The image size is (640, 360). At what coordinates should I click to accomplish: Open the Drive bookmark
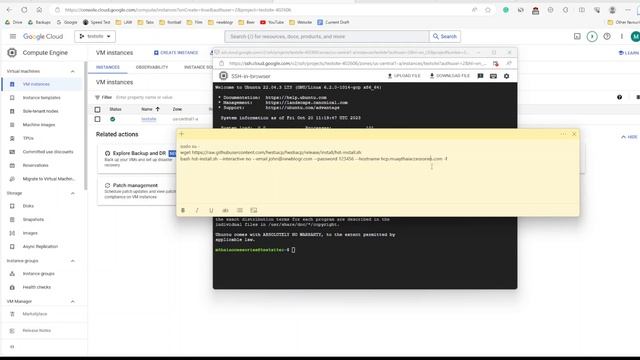click(x=13, y=22)
